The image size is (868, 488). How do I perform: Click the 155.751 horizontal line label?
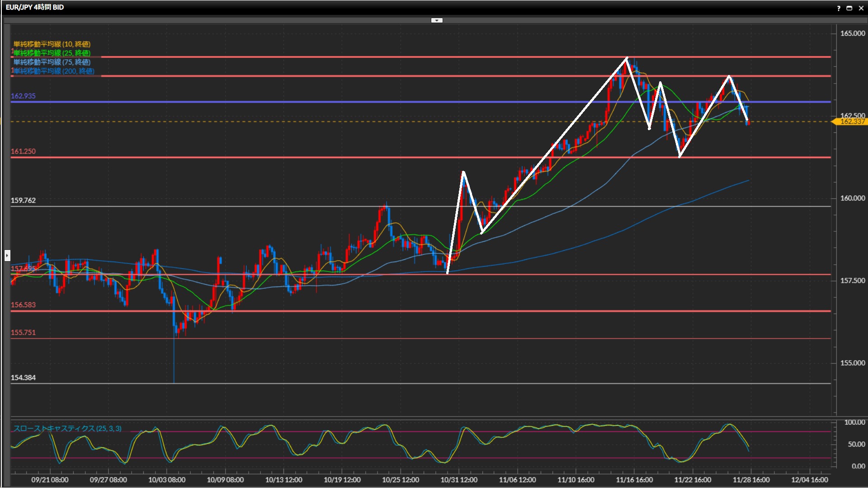23,333
